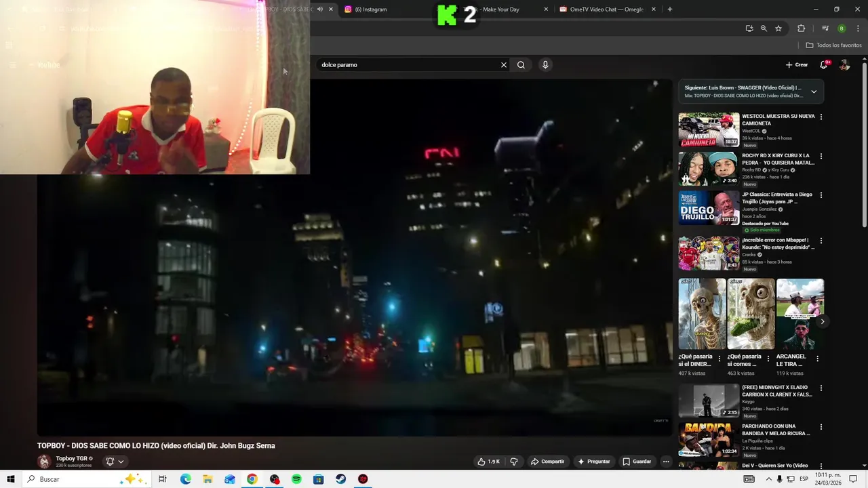This screenshot has height=488, width=868.
Task: Open Microsoft Edge from the taskbar
Action: (x=185, y=479)
